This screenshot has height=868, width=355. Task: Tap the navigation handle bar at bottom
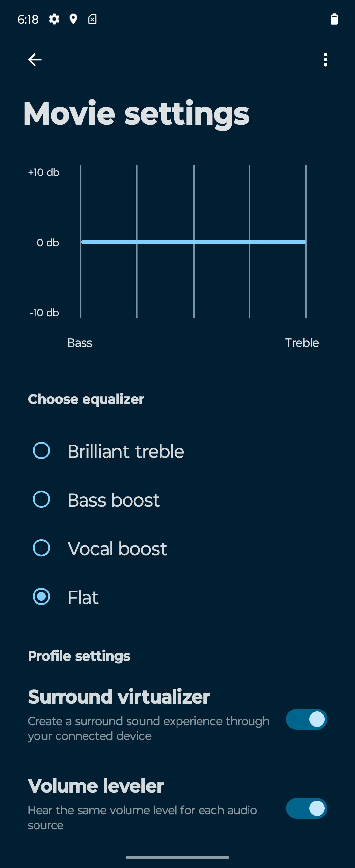pos(177,857)
